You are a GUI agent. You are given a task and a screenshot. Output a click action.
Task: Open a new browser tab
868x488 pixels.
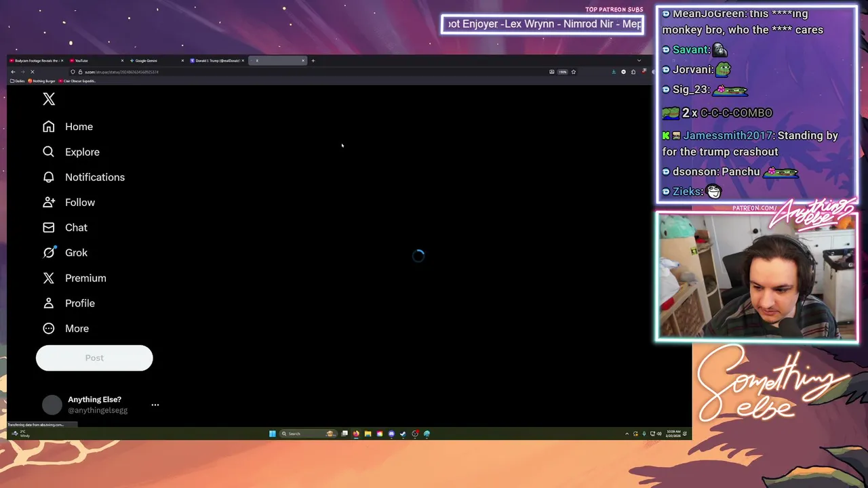313,60
